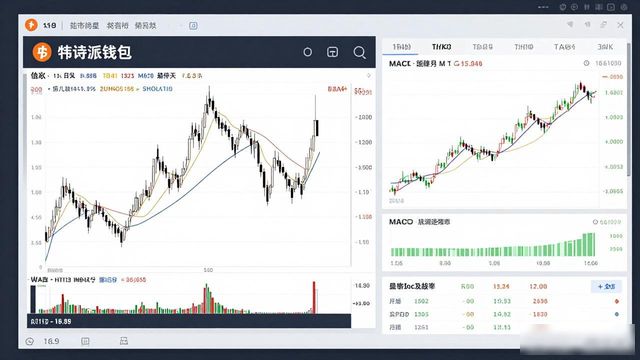Click the tallest green MACD histogram bar

(589, 245)
